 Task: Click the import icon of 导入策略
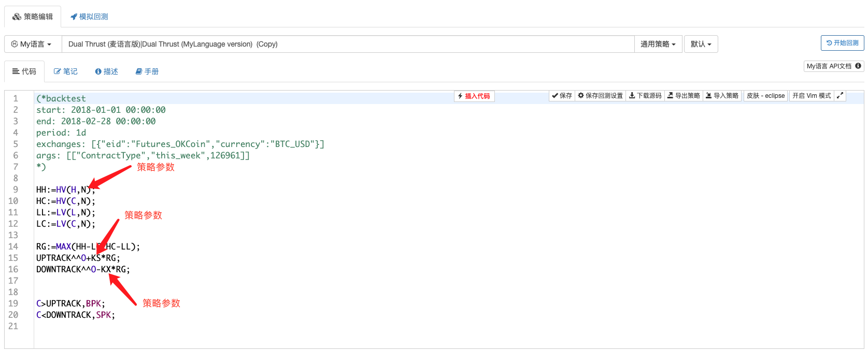click(x=709, y=95)
